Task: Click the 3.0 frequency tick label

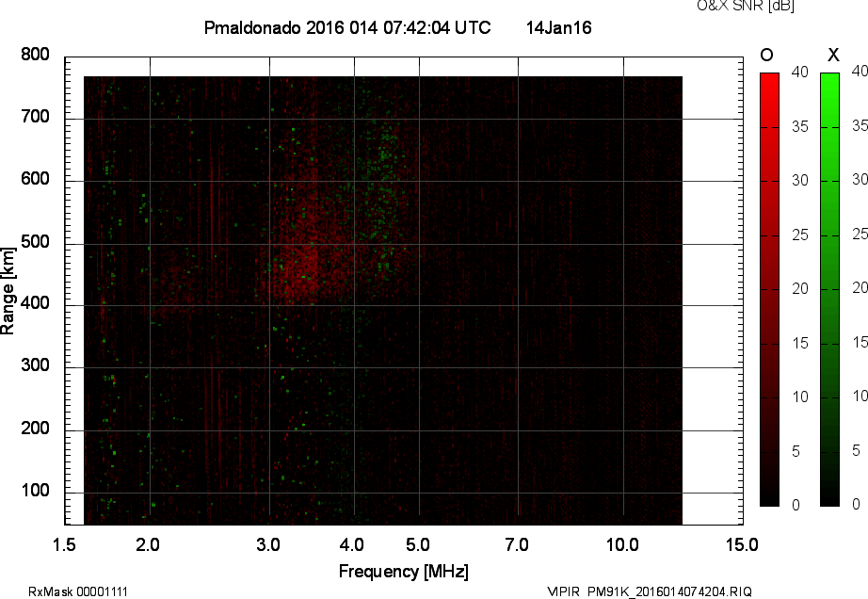Action: pos(268,544)
